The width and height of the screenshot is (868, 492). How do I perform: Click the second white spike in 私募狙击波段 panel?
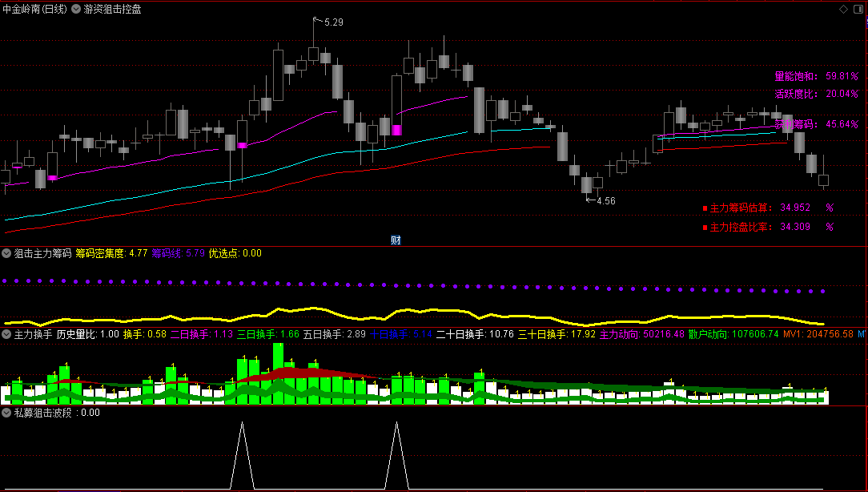click(396, 455)
